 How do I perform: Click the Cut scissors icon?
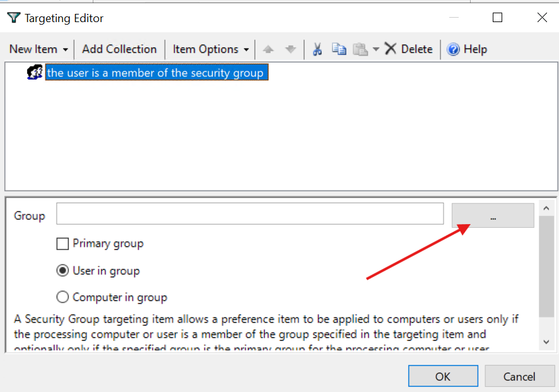[317, 49]
